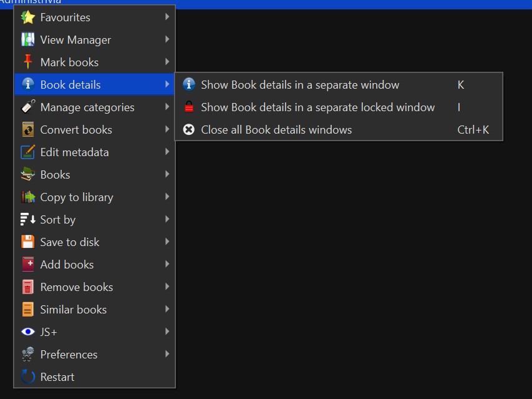Viewport: 532px width, 399px height.
Task: Click the Convert books icon
Action: tap(28, 130)
